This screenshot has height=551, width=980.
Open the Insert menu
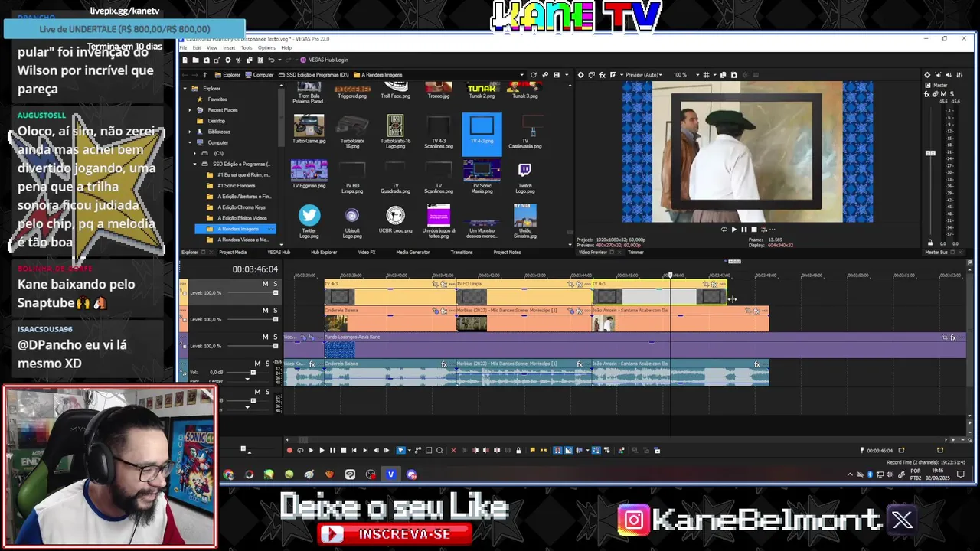coord(229,47)
